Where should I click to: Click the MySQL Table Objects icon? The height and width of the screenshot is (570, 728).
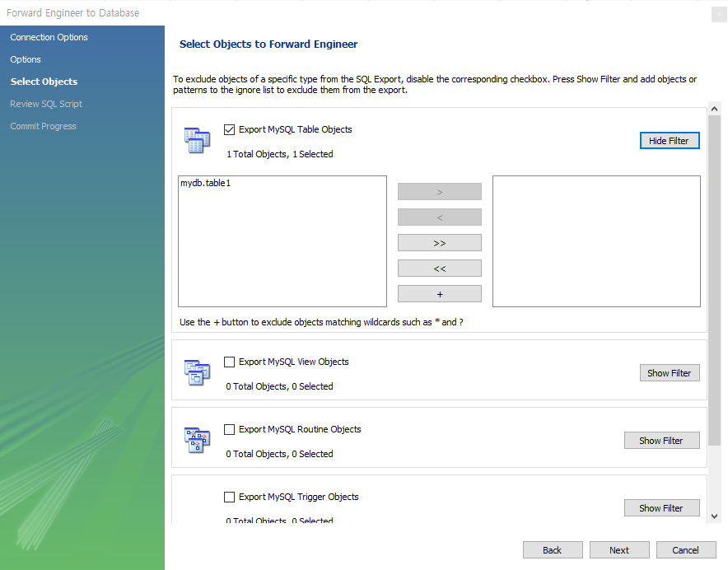(x=198, y=140)
